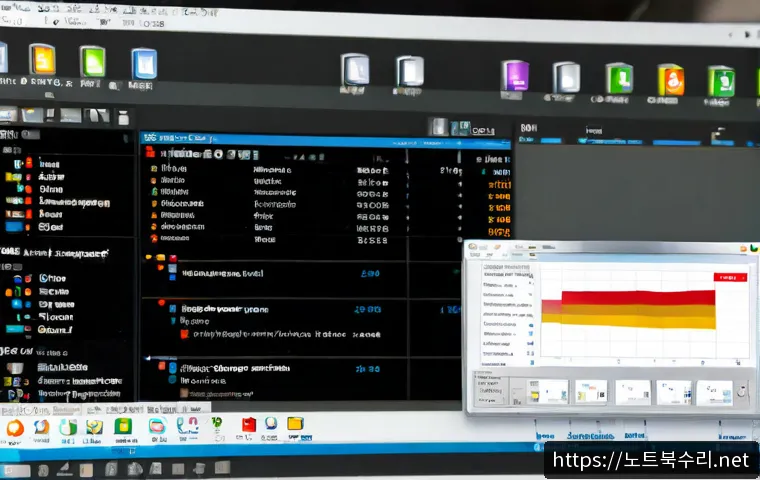Viewport: 760px width, 480px height.
Task: Click the light-blue icon left of the panel label
Action: [x=460, y=128]
